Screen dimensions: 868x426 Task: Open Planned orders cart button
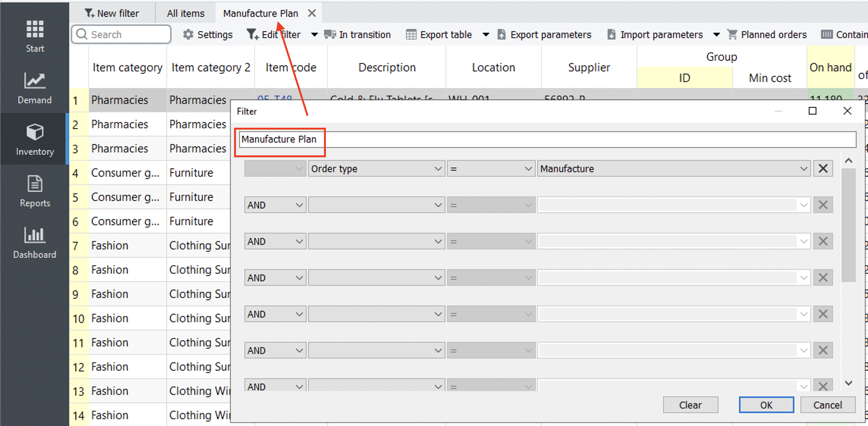click(x=767, y=34)
